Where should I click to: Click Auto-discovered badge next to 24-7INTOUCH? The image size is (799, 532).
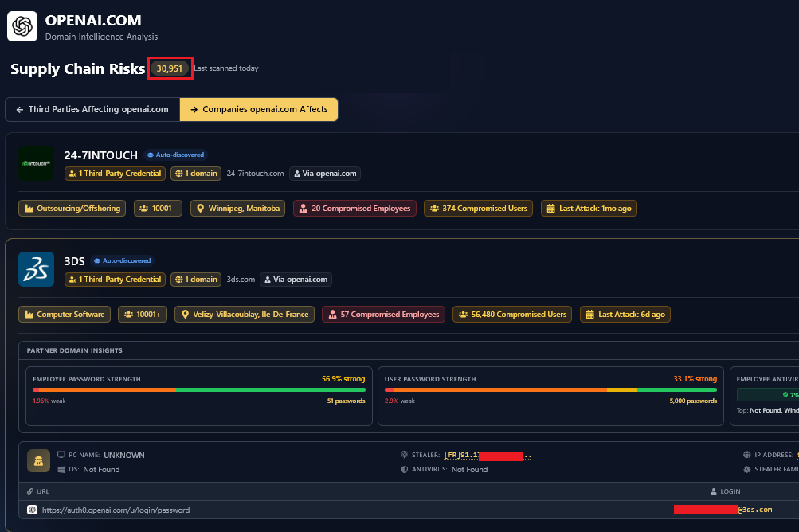(x=176, y=155)
